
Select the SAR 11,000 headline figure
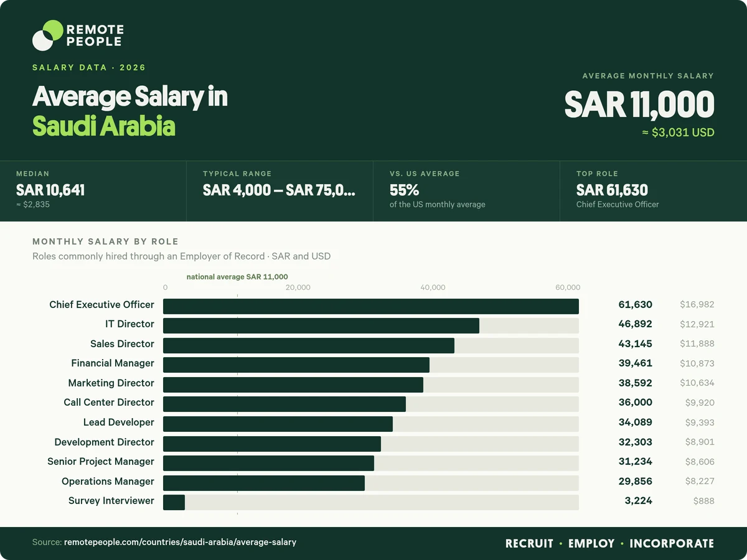(639, 105)
